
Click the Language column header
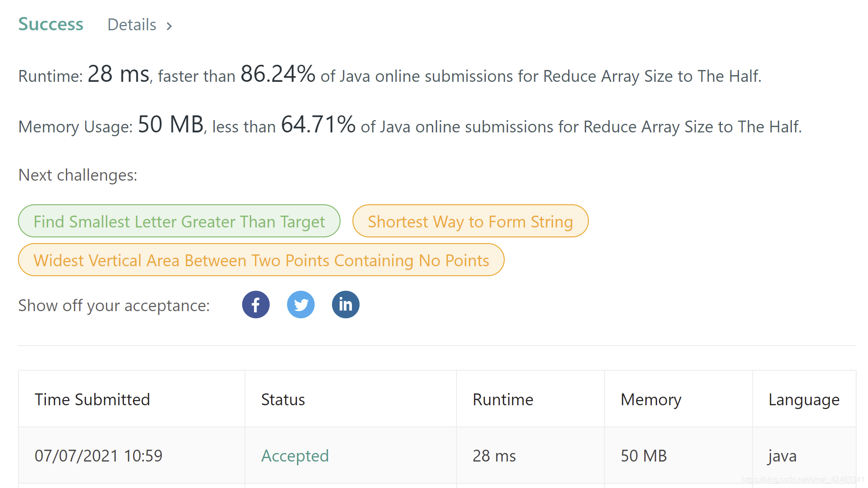(x=804, y=400)
